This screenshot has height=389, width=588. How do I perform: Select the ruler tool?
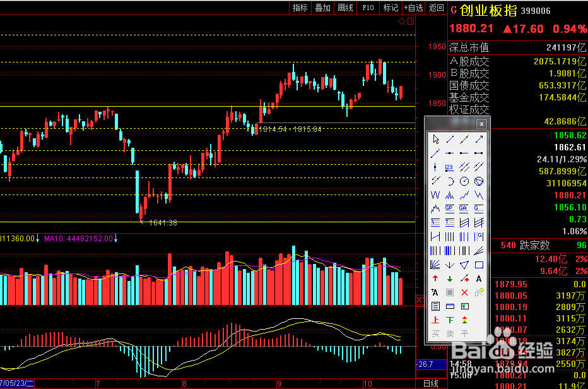point(450,306)
